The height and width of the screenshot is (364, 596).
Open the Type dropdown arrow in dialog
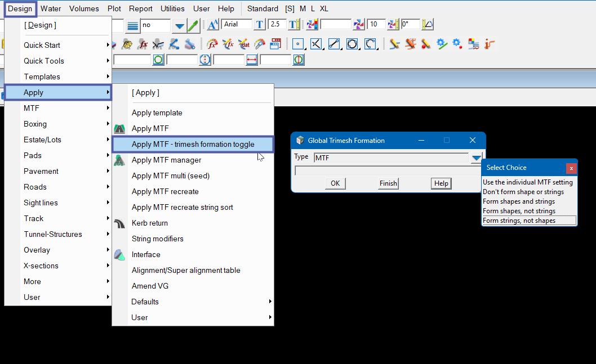(x=477, y=158)
